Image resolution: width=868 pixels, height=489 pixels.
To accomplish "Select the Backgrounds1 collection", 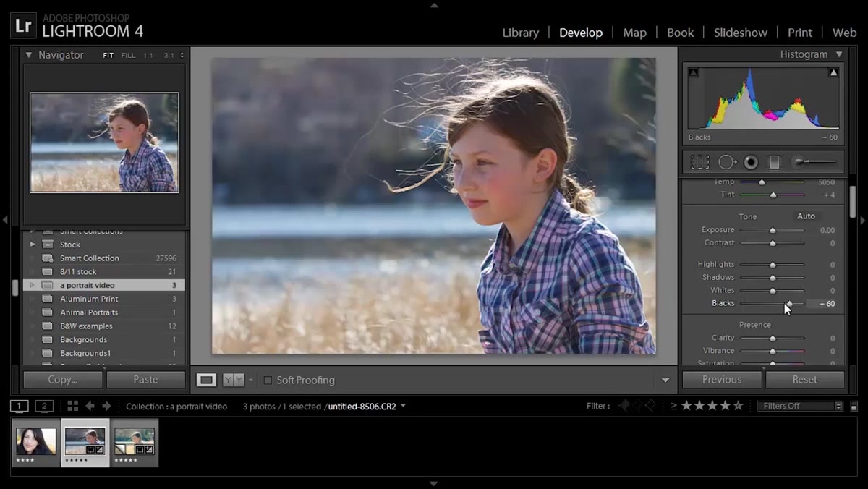I will tap(104, 353).
